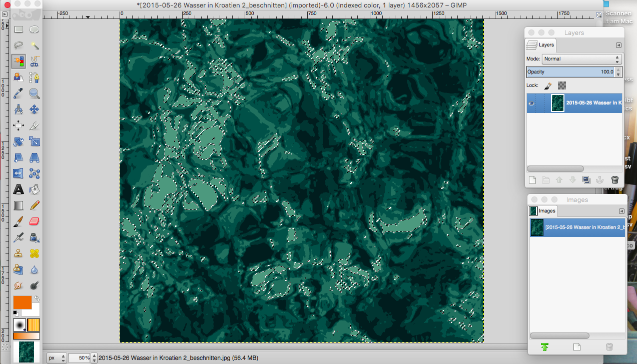Select the Fuzzy Select magic wand tool
The height and width of the screenshot is (364, 637).
(35, 45)
